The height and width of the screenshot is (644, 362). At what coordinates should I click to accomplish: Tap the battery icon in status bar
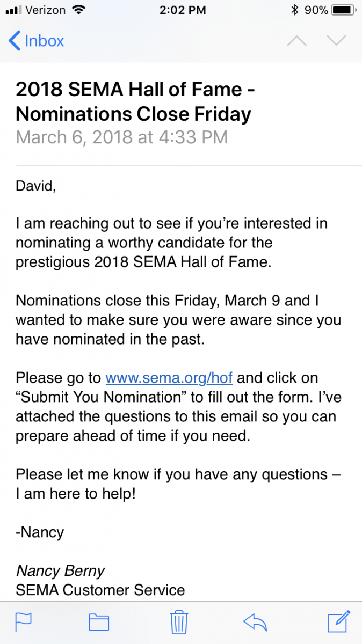tap(342, 10)
